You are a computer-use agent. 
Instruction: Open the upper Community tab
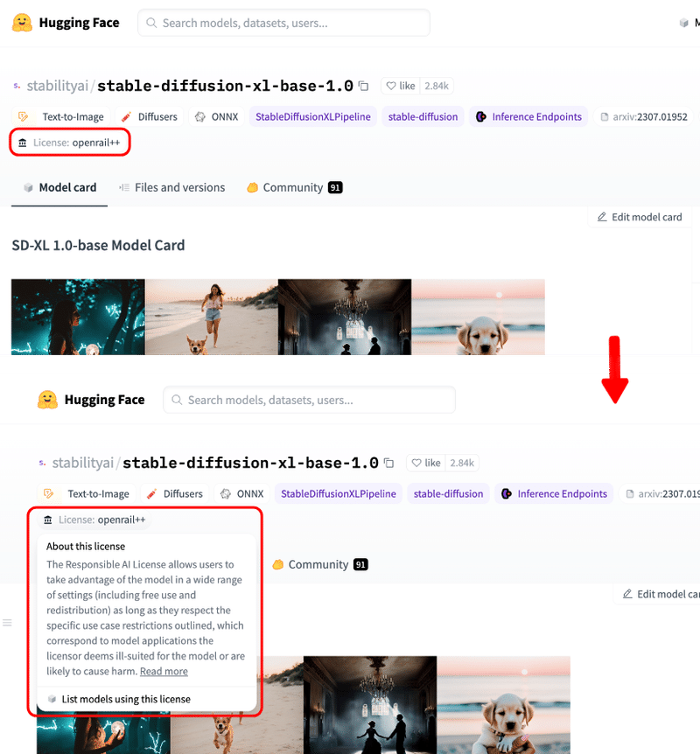pos(294,187)
